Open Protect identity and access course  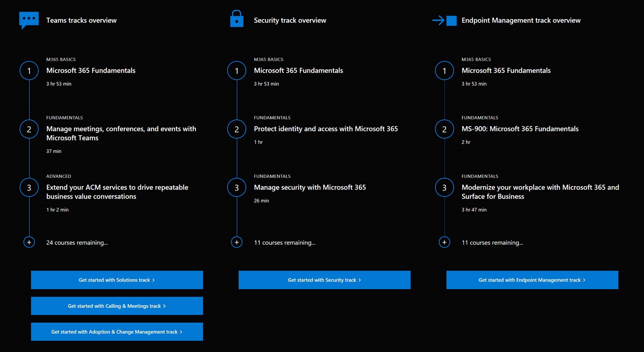(x=326, y=129)
